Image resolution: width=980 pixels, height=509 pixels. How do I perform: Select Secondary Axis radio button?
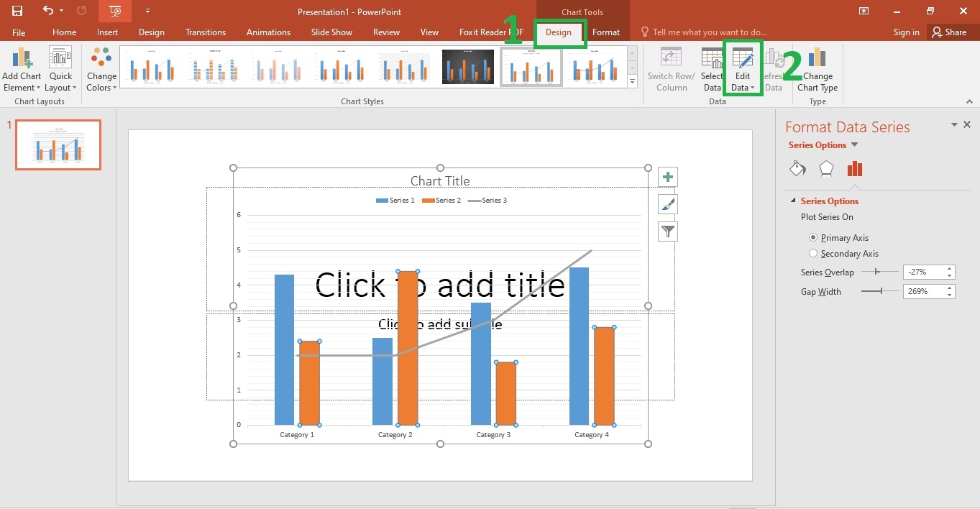(813, 253)
